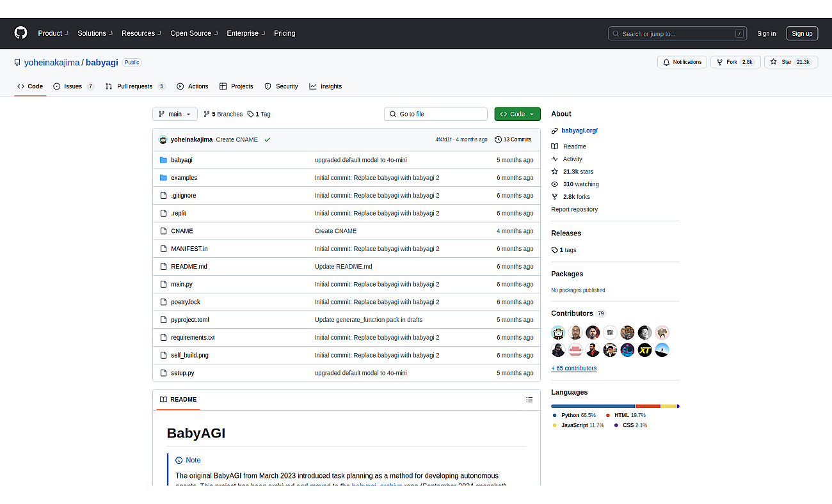The height and width of the screenshot is (504, 832).
Task: Click the yoheinakajima avatar in commit row
Action: 163,139
